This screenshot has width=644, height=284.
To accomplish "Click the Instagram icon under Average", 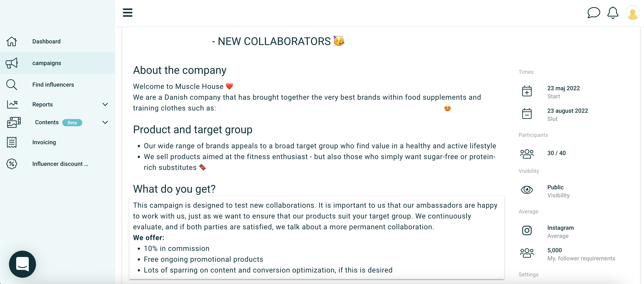I will click(527, 230).
